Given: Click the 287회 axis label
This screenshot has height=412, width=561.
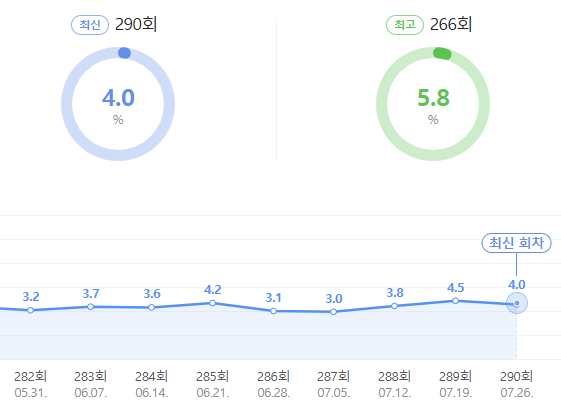Looking at the screenshot, I should 333,376.
